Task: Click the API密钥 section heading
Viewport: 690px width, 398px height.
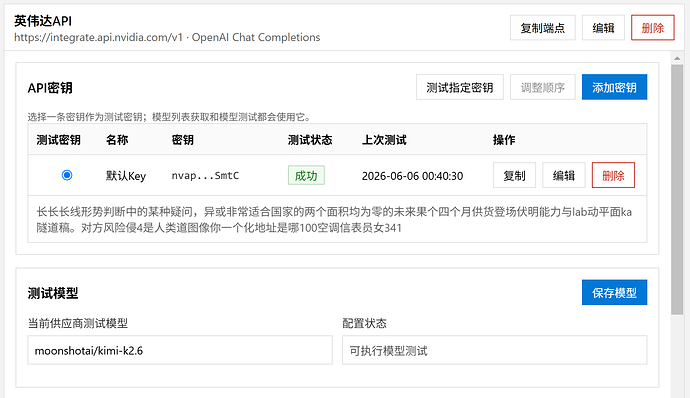Action: point(50,88)
